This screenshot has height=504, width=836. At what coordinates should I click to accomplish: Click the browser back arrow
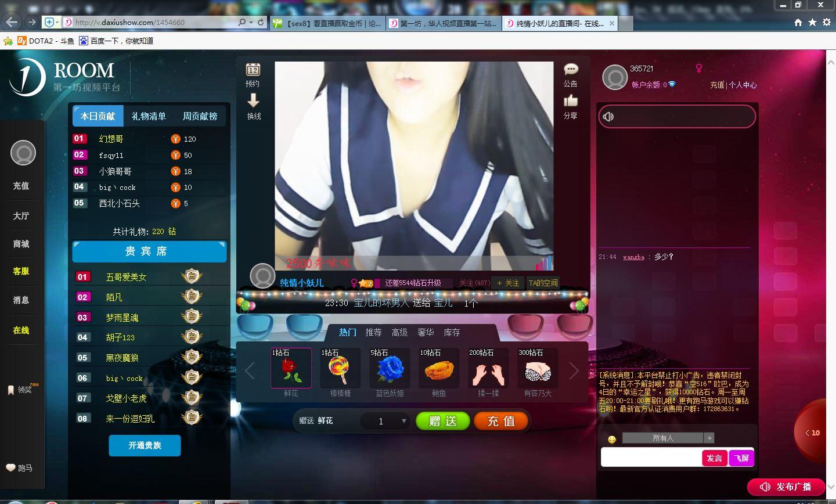click(12, 22)
